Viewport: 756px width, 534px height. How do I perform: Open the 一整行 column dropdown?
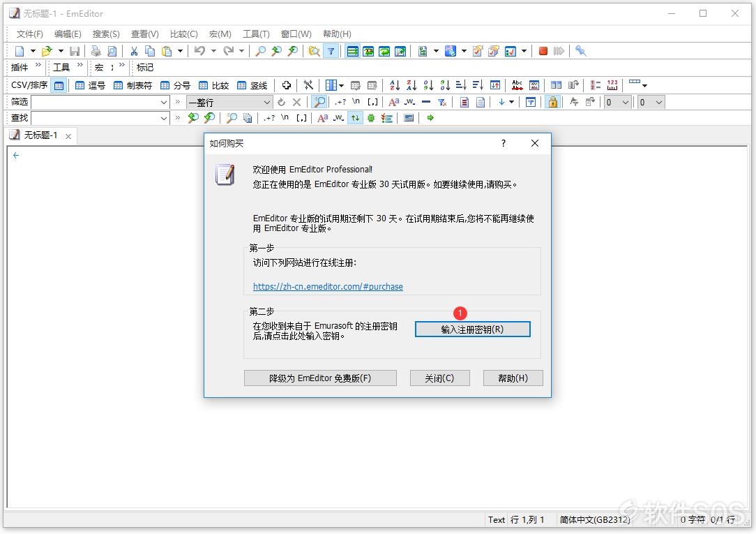266,103
